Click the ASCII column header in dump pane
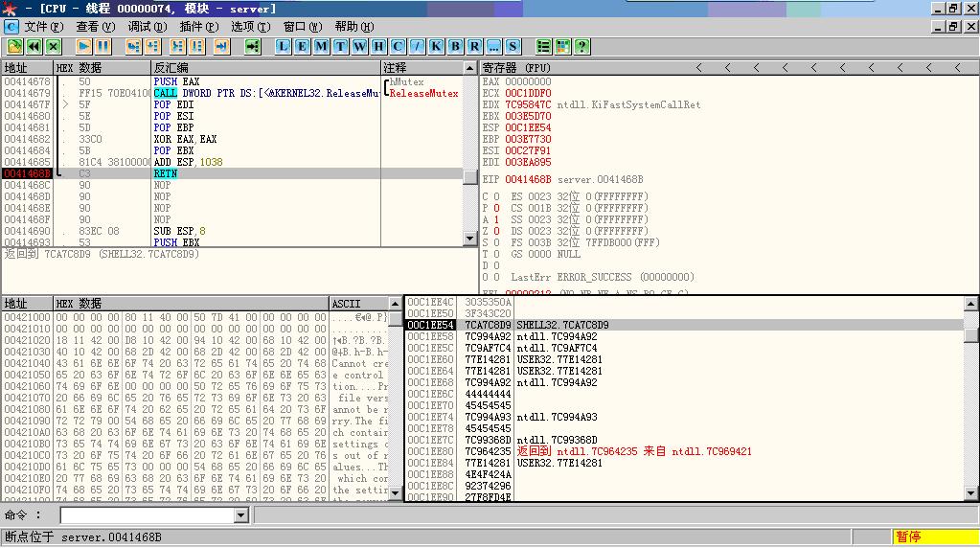 [358, 304]
